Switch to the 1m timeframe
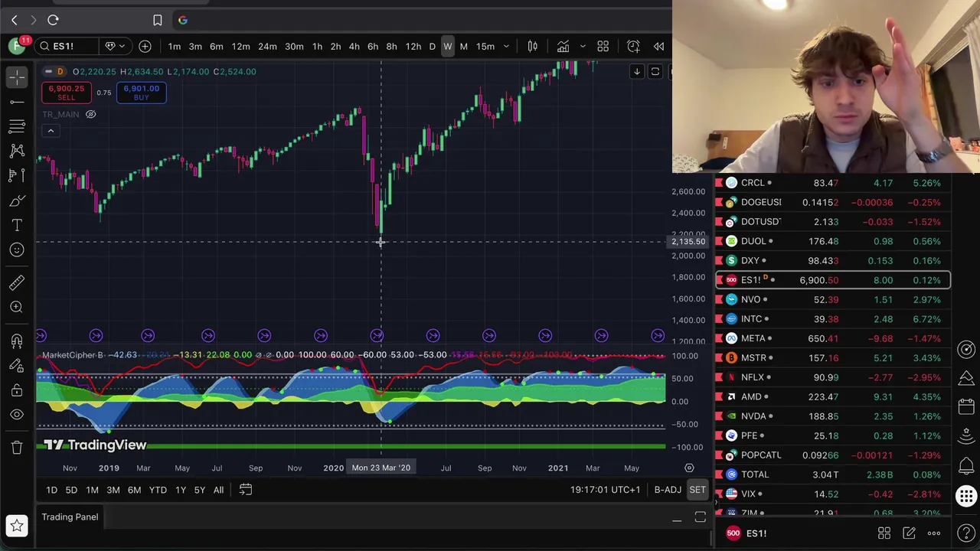The image size is (980, 551). (x=174, y=47)
